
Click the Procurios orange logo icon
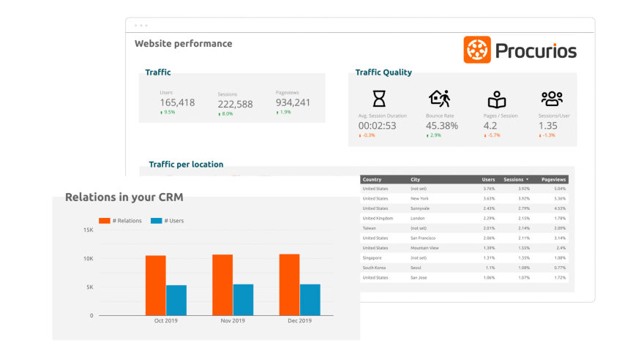point(477,50)
